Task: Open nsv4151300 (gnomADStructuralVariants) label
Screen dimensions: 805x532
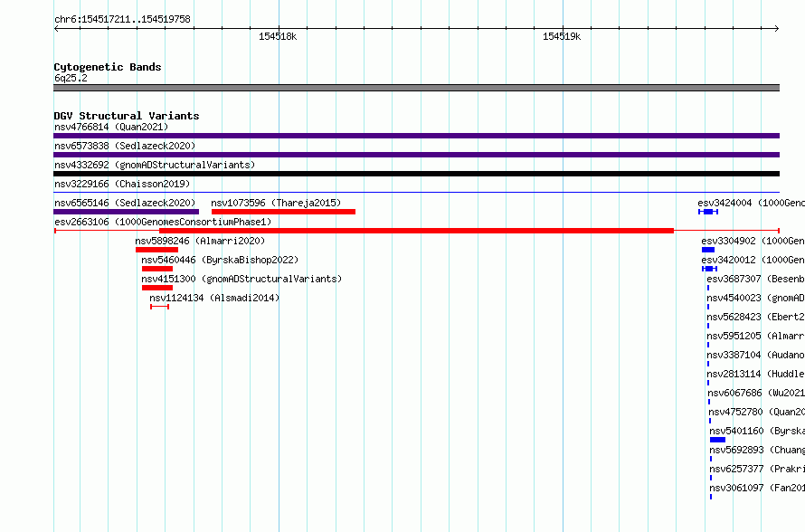Action: 241,279
